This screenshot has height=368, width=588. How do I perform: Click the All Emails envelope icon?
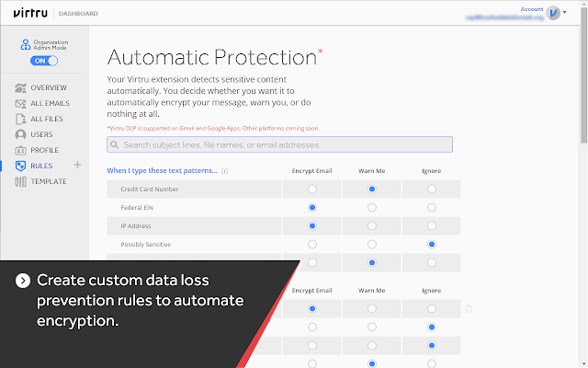(21, 103)
